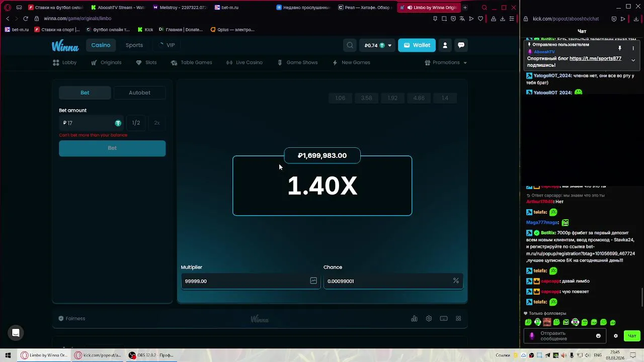Click the Fairness shield link
The width and height of the screenshot is (644, 362).
pos(71,318)
